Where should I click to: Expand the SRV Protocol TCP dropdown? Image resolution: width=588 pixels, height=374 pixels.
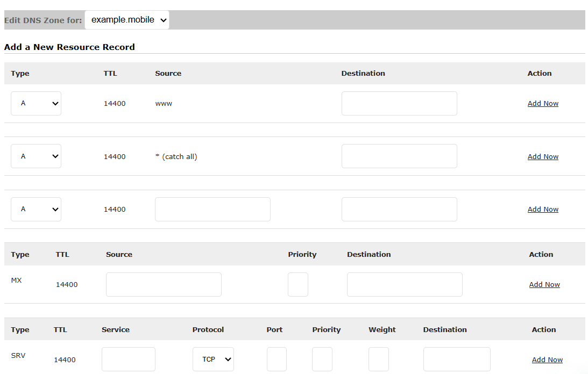coord(213,359)
